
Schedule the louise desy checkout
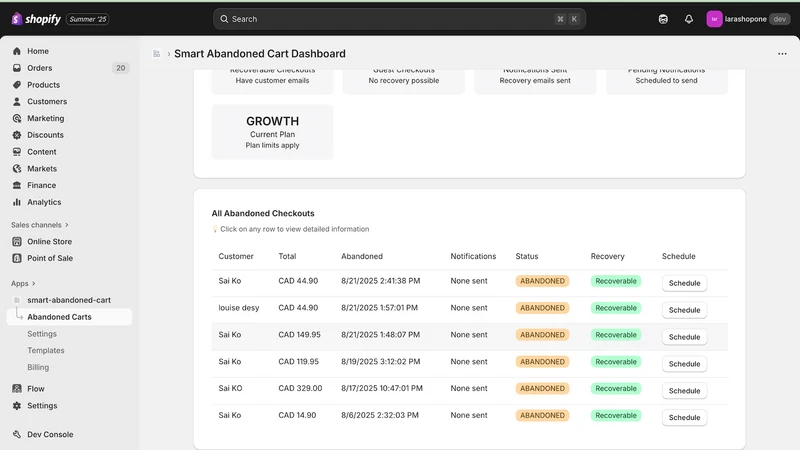(684, 310)
